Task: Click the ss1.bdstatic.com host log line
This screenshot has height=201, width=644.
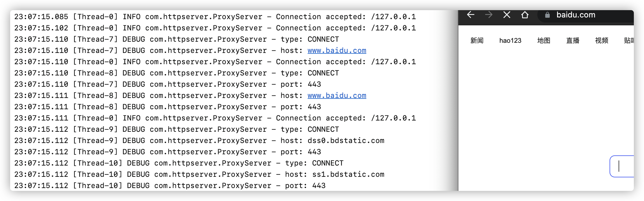Action: 199,175
